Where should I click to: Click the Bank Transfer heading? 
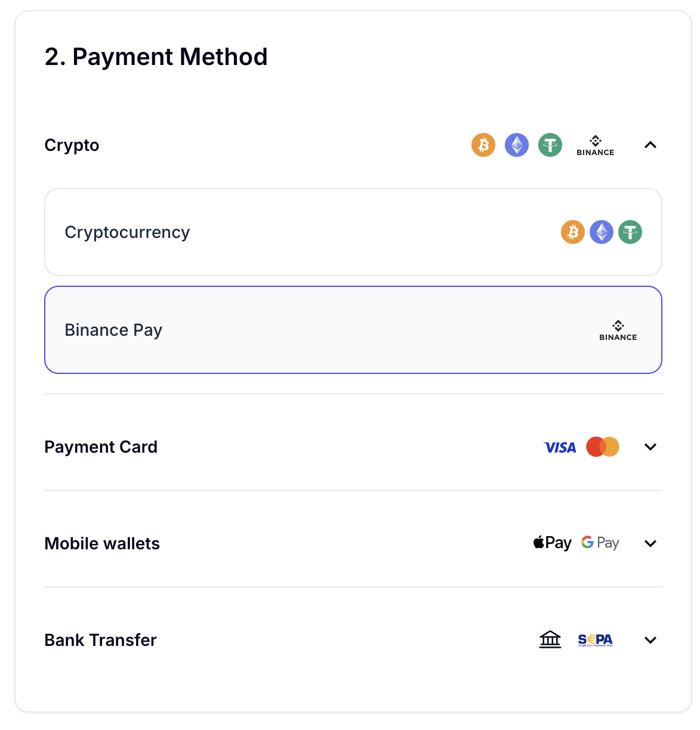[x=100, y=640]
